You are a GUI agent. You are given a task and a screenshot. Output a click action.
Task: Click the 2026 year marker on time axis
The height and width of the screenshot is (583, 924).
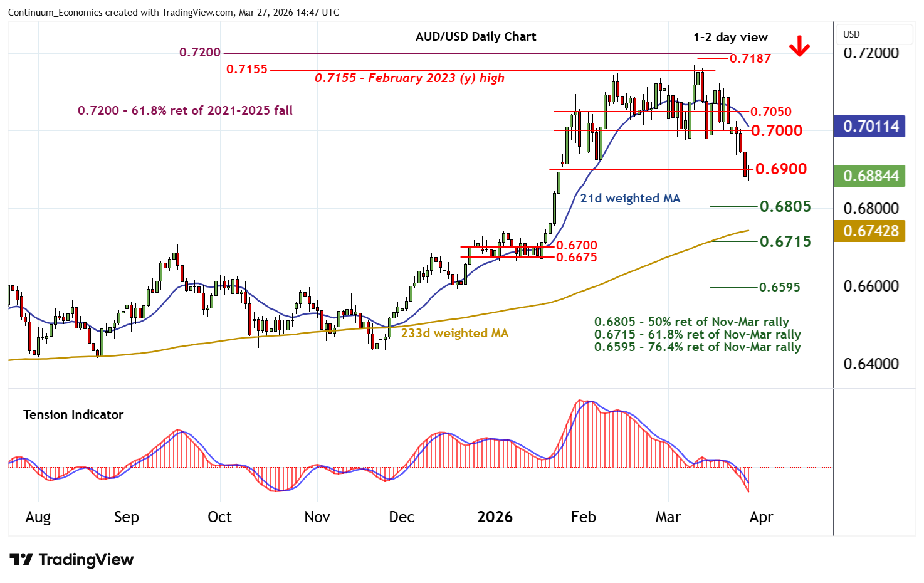pyautogui.click(x=495, y=517)
